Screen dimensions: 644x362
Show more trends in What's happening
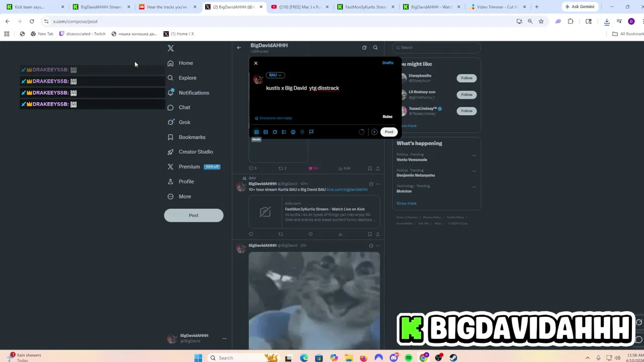407,204
